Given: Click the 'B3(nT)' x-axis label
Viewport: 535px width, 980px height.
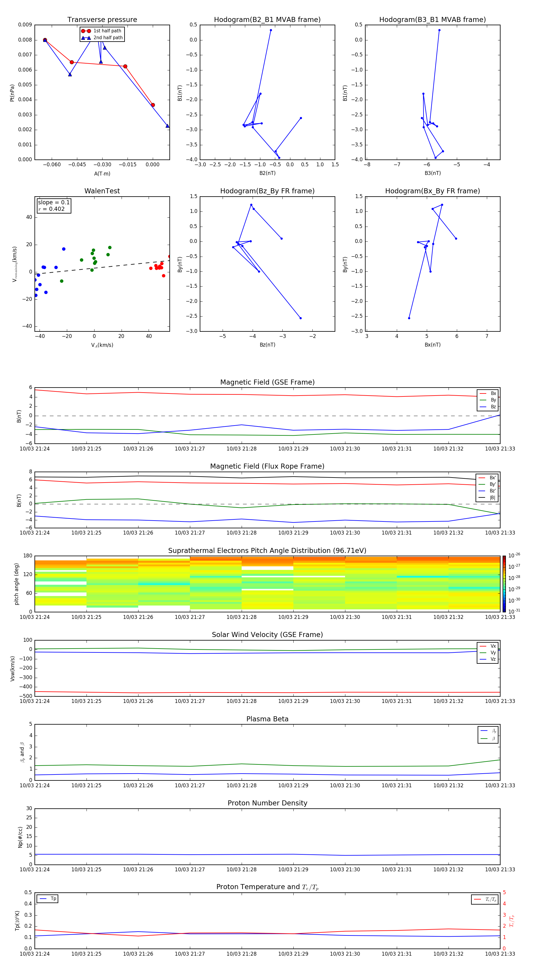Looking at the screenshot, I should (432, 173).
